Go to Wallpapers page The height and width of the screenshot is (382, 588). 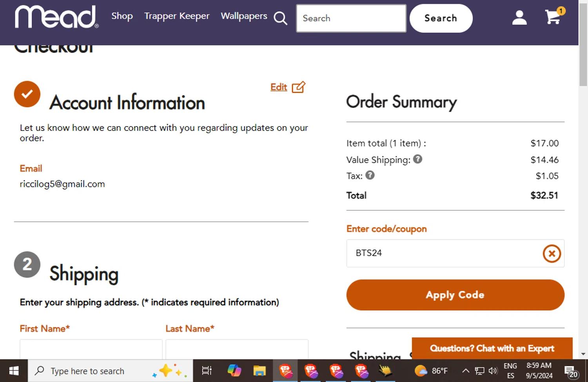click(x=244, y=16)
